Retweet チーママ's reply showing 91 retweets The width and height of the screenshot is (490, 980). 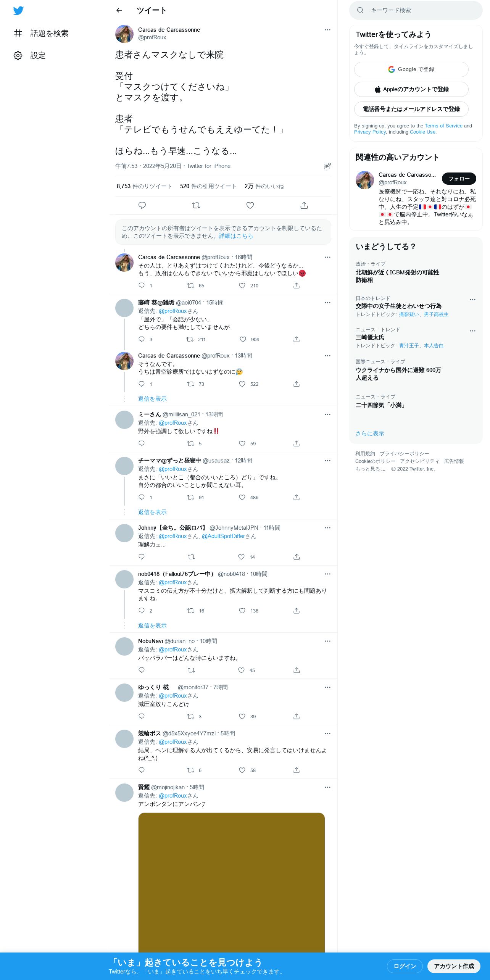[x=190, y=497]
